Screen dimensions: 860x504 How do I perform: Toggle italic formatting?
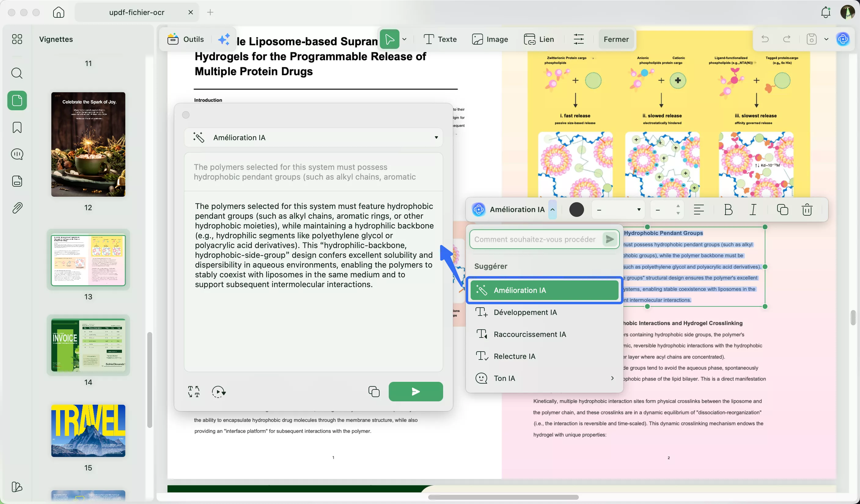point(753,210)
